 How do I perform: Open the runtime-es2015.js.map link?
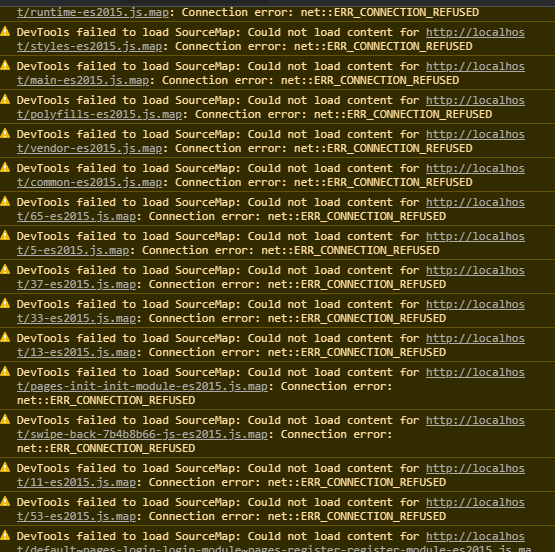[93, 12]
